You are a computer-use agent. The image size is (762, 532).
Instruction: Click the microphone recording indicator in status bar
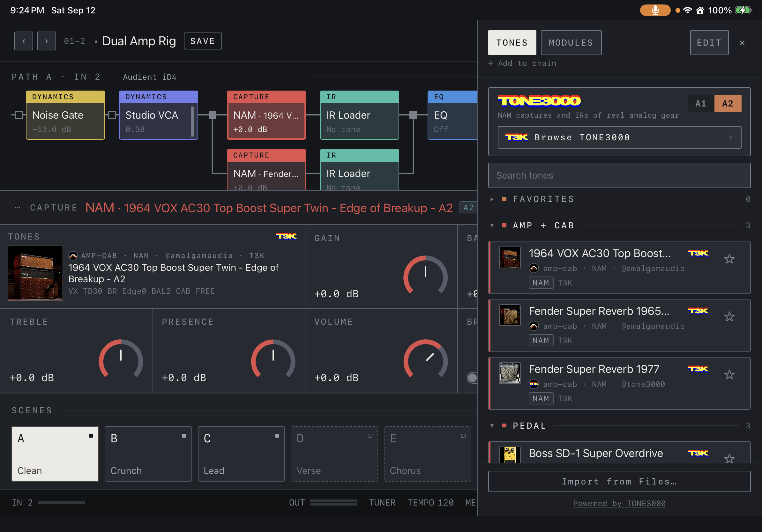pos(655,10)
